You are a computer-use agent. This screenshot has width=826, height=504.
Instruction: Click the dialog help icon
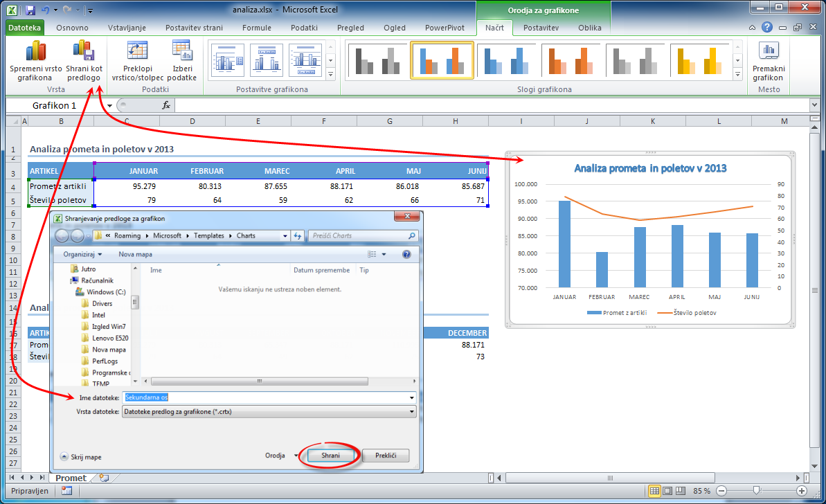click(x=406, y=254)
